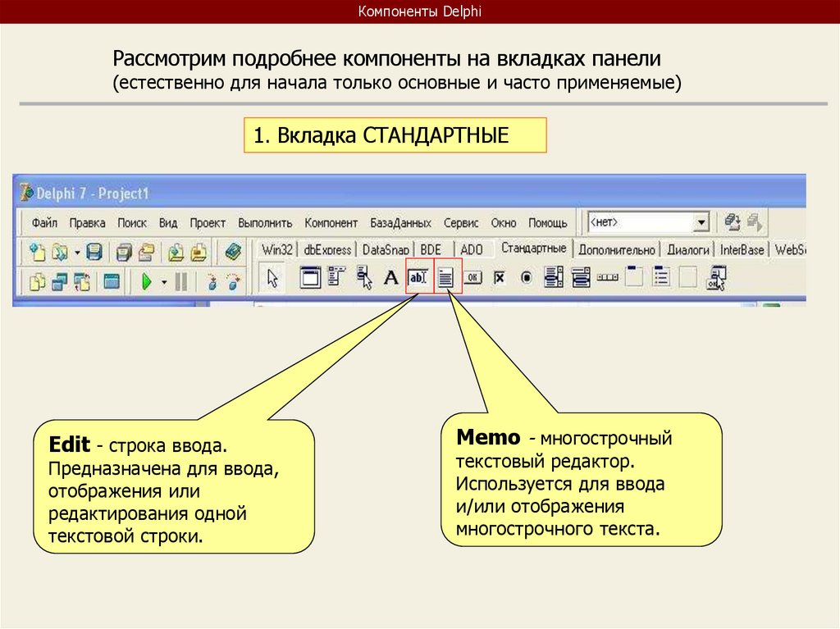Viewport: 840px width, 629px height.
Task: Open the Поиск menu
Action: pos(132,222)
